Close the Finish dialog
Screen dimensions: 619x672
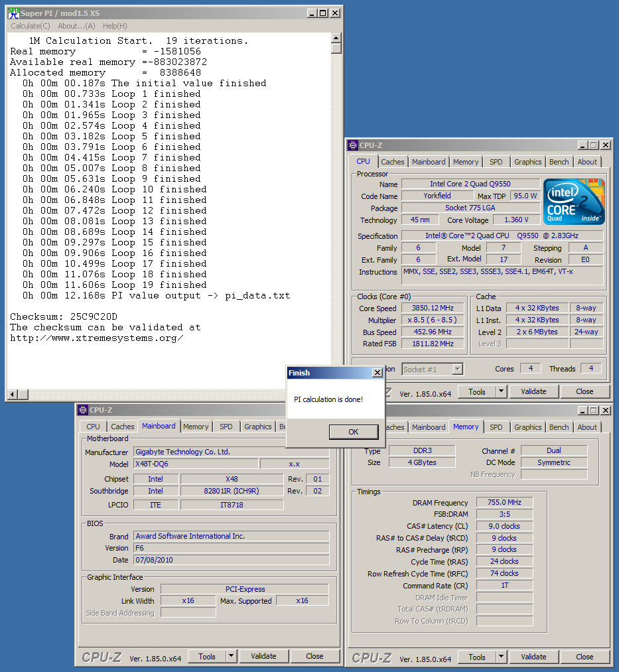[378, 373]
